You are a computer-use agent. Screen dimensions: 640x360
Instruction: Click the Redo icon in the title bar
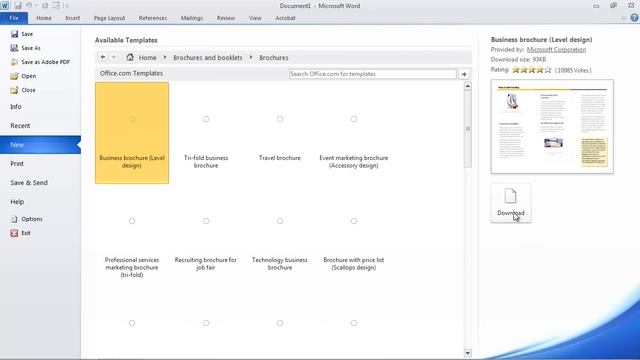[x=45, y=6]
